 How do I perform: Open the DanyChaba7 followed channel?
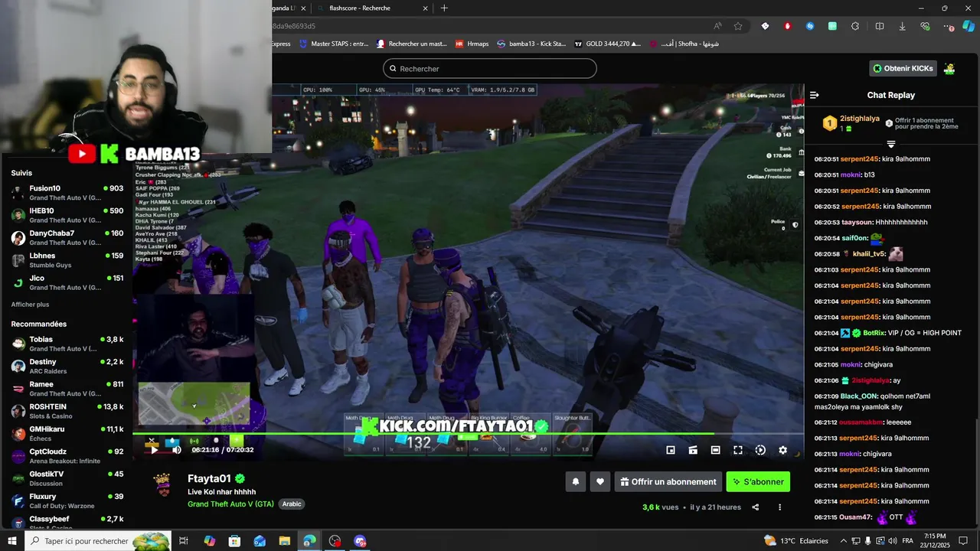pos(67,237)
